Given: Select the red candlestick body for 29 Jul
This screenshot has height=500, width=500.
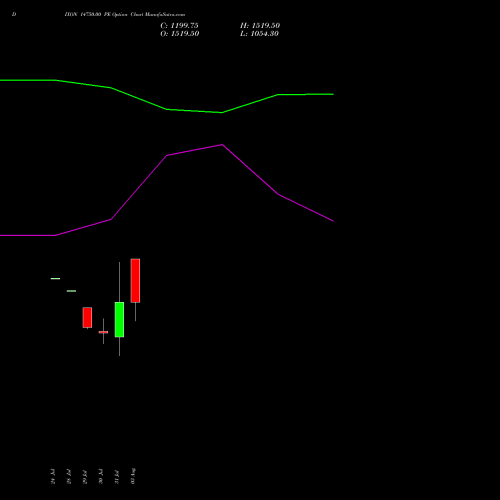Looking at the screenshot, I should pyautogui.click(x=87, y=317).
